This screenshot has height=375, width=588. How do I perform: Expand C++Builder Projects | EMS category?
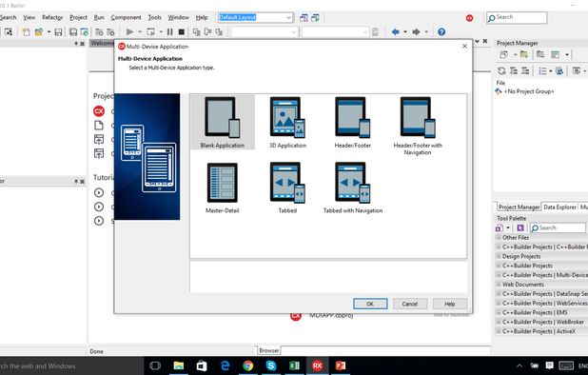point(499,312)
